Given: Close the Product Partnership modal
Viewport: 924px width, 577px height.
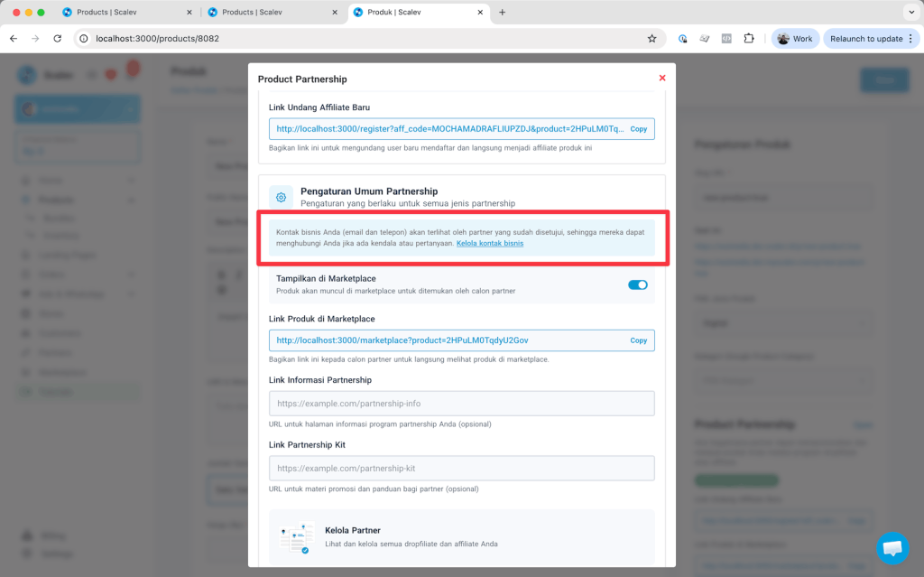Looking at the screenshot, I should coord(662,78).
